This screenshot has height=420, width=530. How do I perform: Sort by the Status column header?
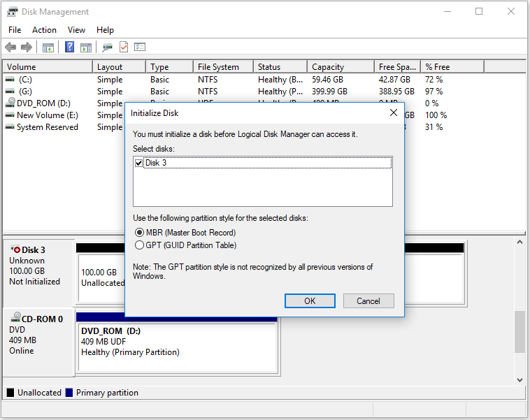[280, 67]
